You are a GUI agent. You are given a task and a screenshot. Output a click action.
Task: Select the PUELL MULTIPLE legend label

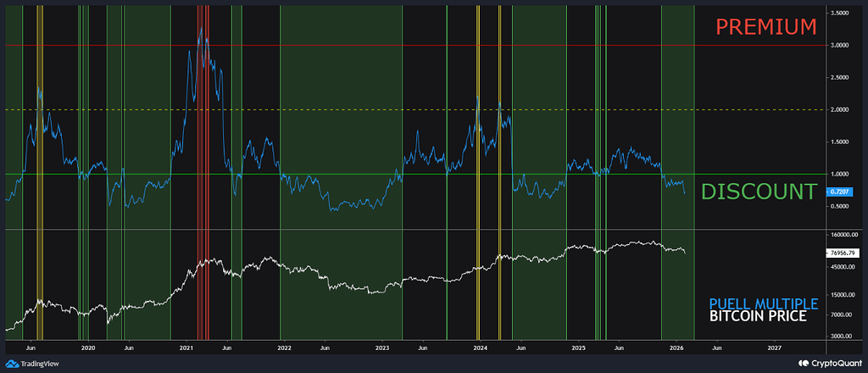[x=763, y=303]
